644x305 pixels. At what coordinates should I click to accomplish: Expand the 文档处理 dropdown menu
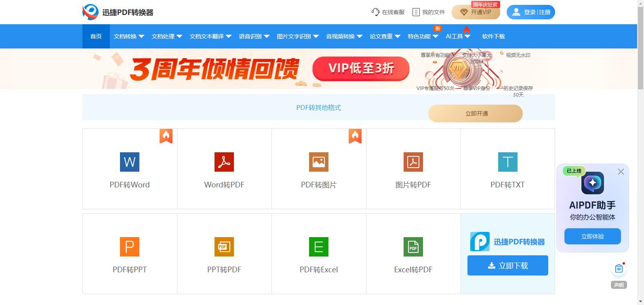[167, 36]
